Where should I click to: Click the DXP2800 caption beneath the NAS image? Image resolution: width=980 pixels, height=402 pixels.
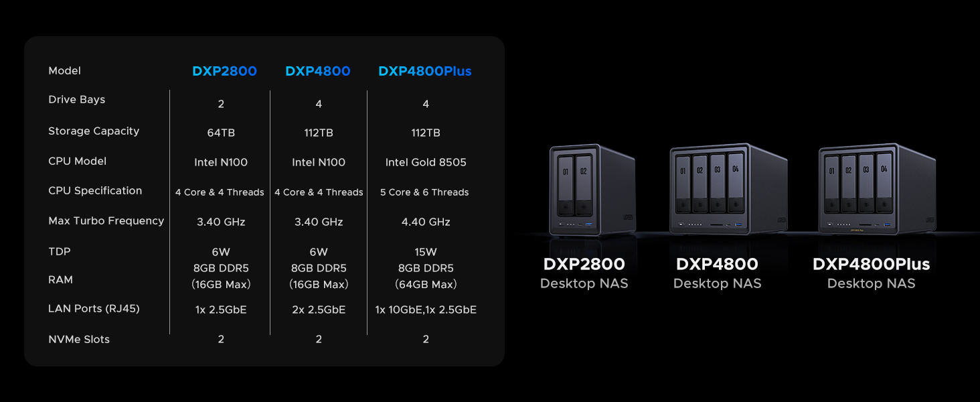coord(584,264)
